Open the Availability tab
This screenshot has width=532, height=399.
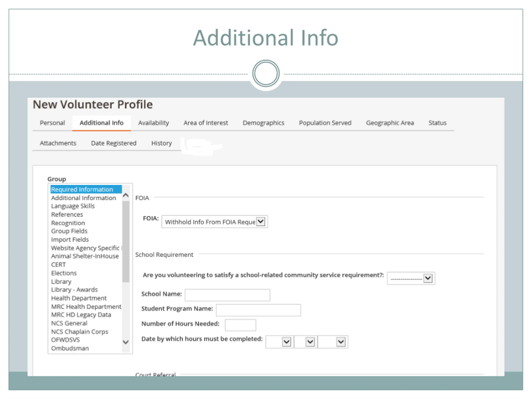(153, 123)
